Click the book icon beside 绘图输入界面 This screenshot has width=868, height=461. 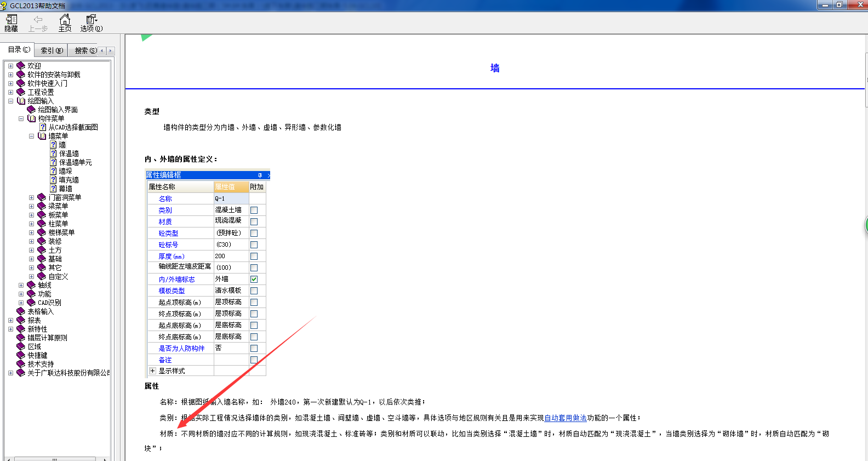coord(31,110)
